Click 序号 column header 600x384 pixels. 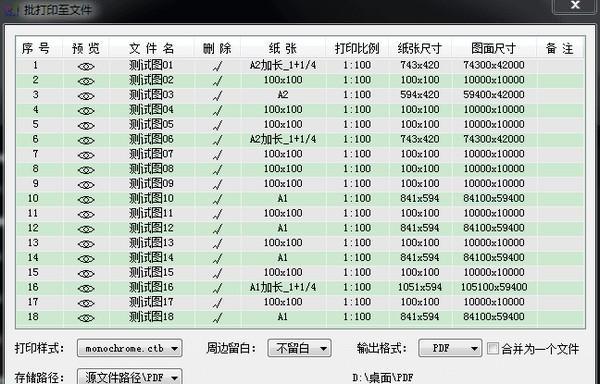[x=36, y=48]
